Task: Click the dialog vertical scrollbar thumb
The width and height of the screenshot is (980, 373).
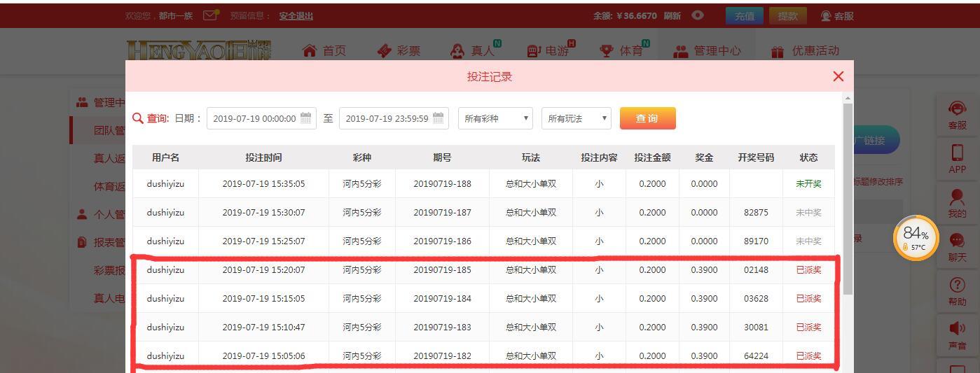Action: [848, 199]
